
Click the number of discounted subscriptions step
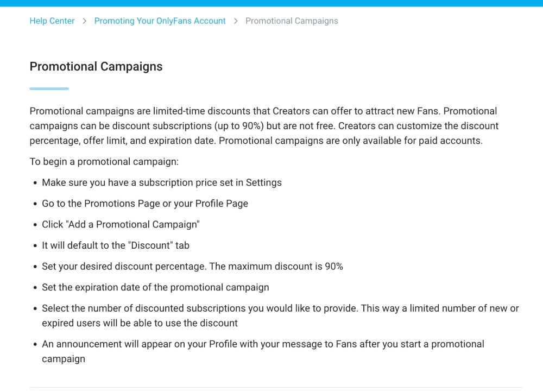pos(280,315)
